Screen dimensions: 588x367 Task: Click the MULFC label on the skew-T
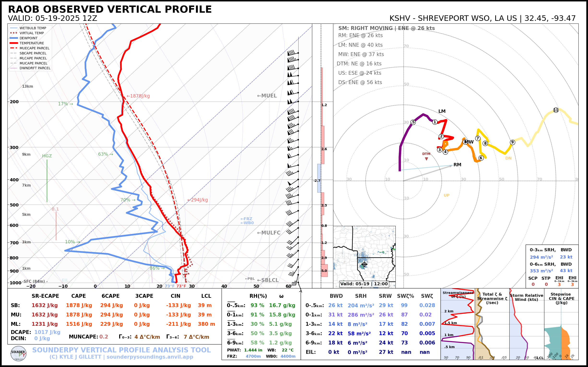point(269,233)
